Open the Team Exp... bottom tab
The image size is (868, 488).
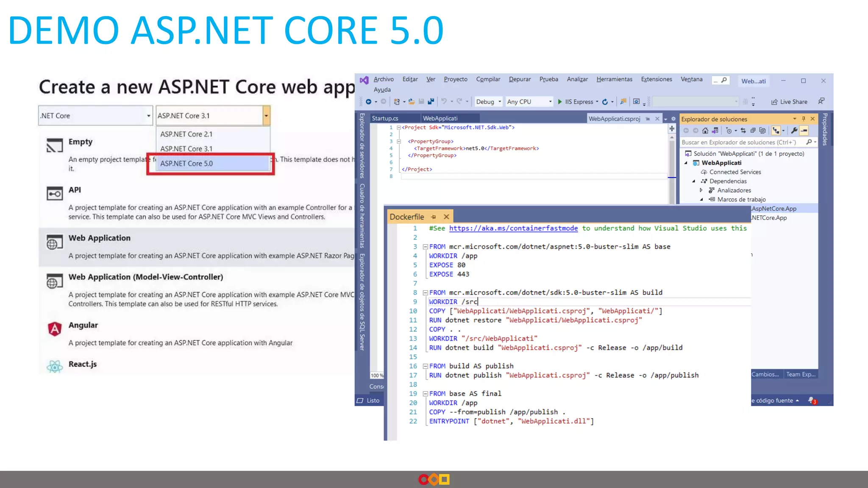pyautogui.click(x=801, y=374)
